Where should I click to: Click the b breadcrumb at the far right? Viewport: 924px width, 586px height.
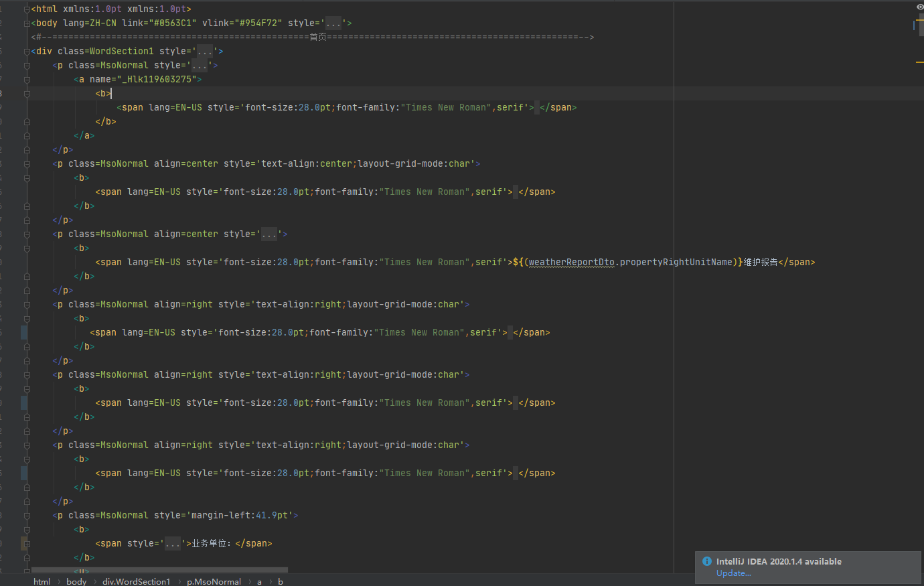(280, 581)
